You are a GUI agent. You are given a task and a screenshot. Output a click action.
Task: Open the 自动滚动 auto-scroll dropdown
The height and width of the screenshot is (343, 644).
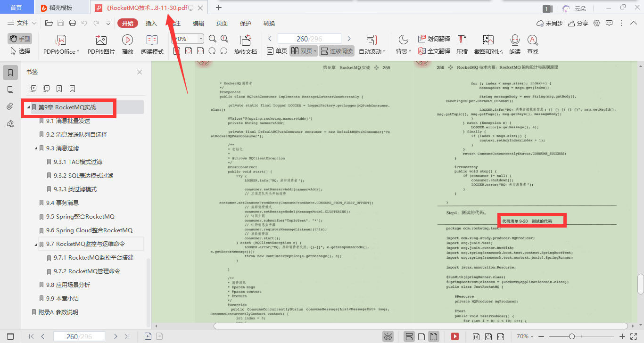tap(372, 45)
